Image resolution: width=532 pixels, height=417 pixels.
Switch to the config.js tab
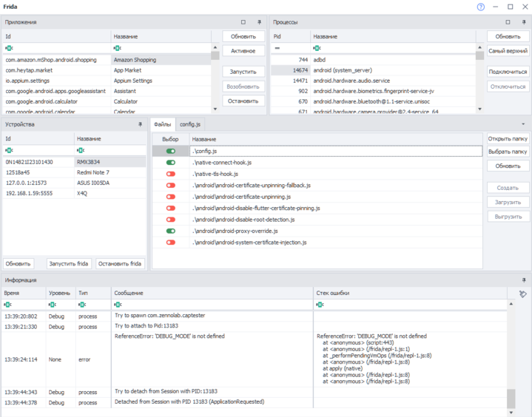pos(190,124)
